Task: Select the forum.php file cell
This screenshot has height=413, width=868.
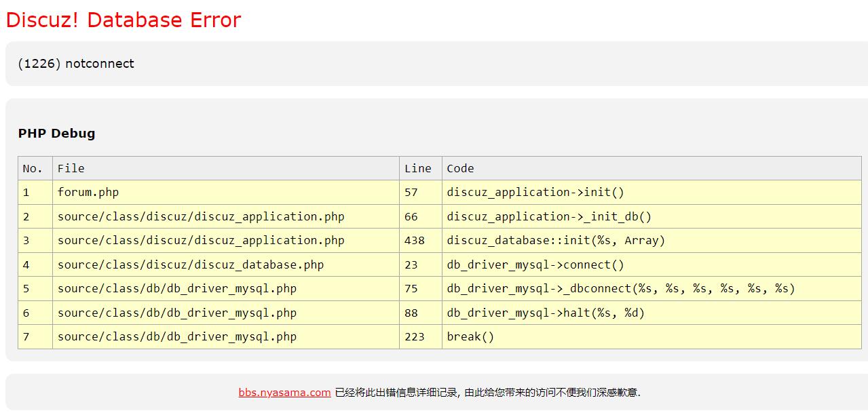Action: [88, 193]
